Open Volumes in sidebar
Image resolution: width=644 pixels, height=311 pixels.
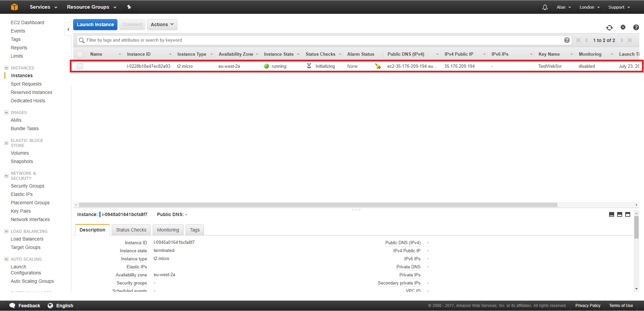[20, 153]
